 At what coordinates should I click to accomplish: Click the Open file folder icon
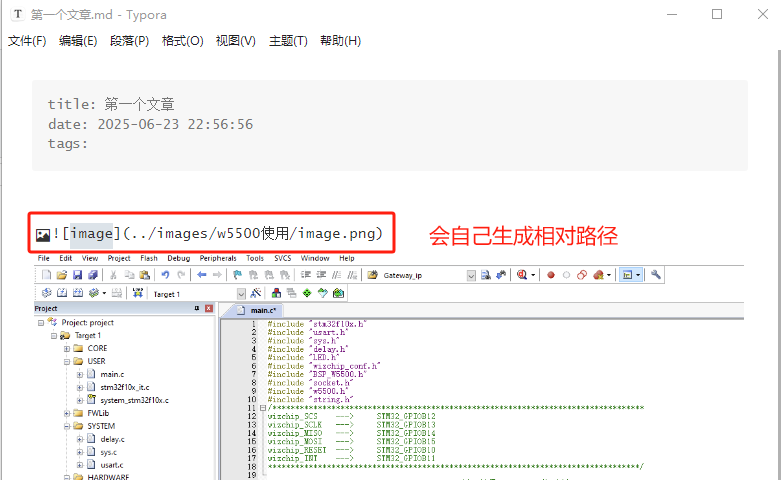click(x=62, y=275)
